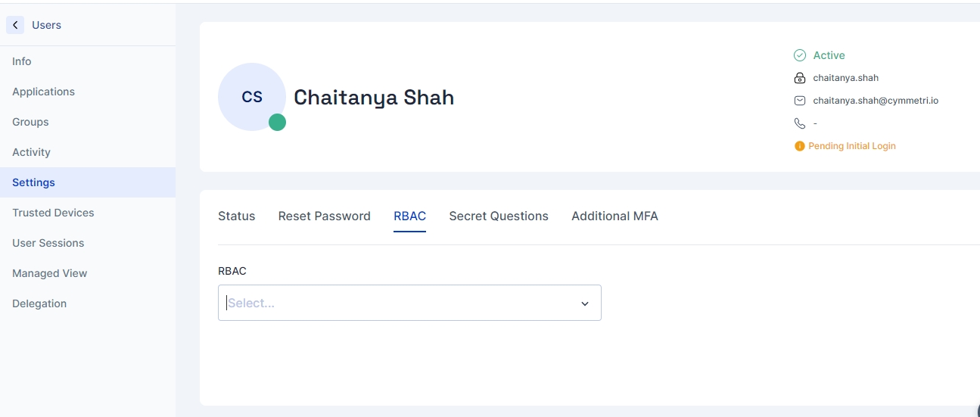Click the envelope email icon
The image size is (980, 417).
click(x=800, y=101)
